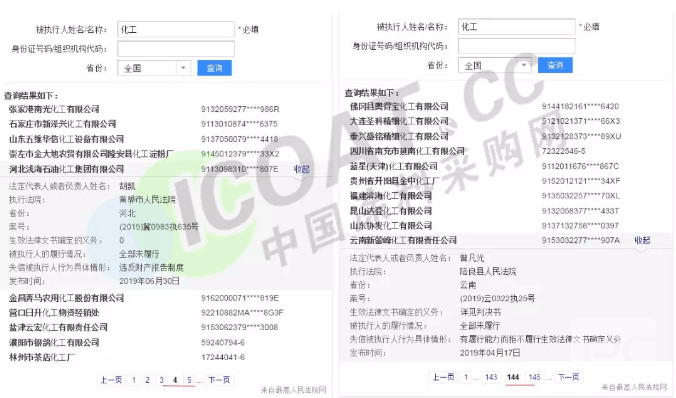
Task: Click 上一页 in the right pagination
Action: click(x=443, y=377)
